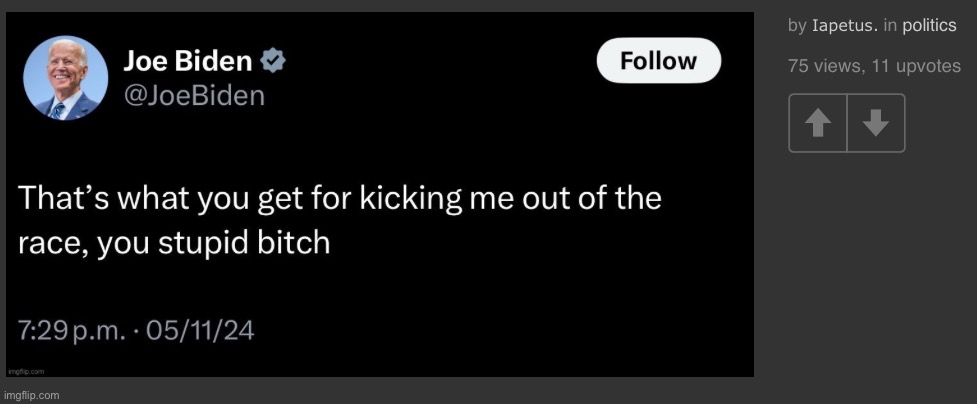977x404 pixels.
Task: Click the 11 upvotes counter
Action: point(917,65)
